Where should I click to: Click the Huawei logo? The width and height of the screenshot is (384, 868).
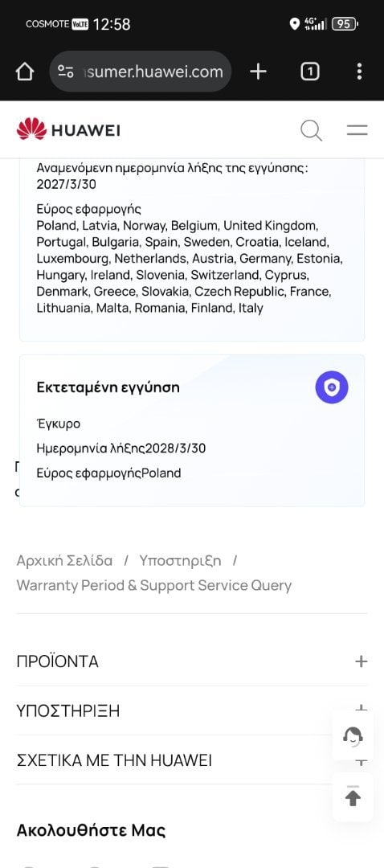(x=68, y=129)
